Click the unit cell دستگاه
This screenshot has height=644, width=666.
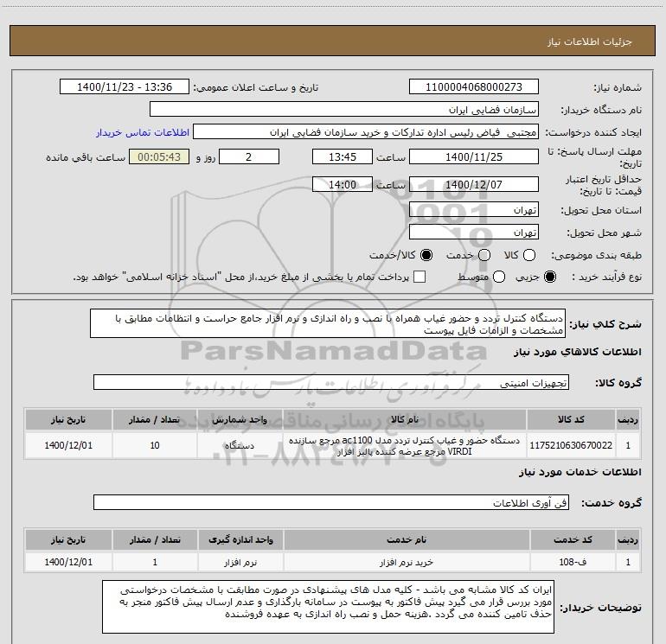point(240,445)
